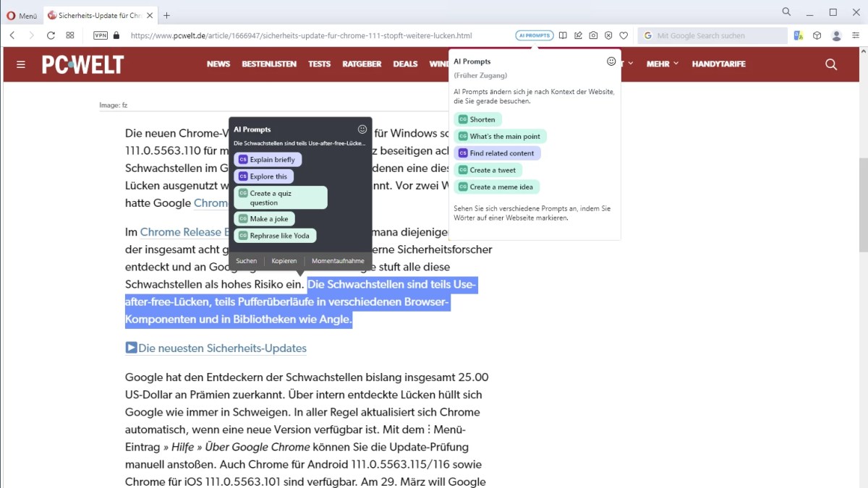Choose Create a quiz question prompt
The width and height of the screenshot is (868, 488).
coord(281,198)
